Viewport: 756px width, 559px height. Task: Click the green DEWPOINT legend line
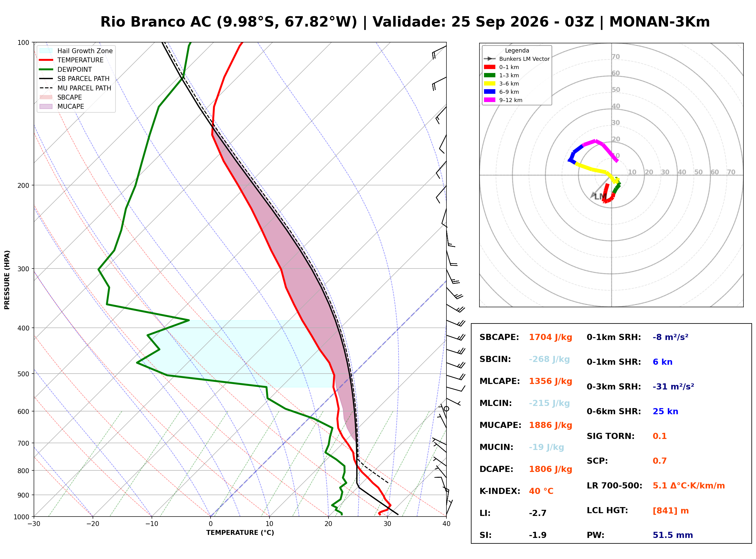[x=46, y=69]
